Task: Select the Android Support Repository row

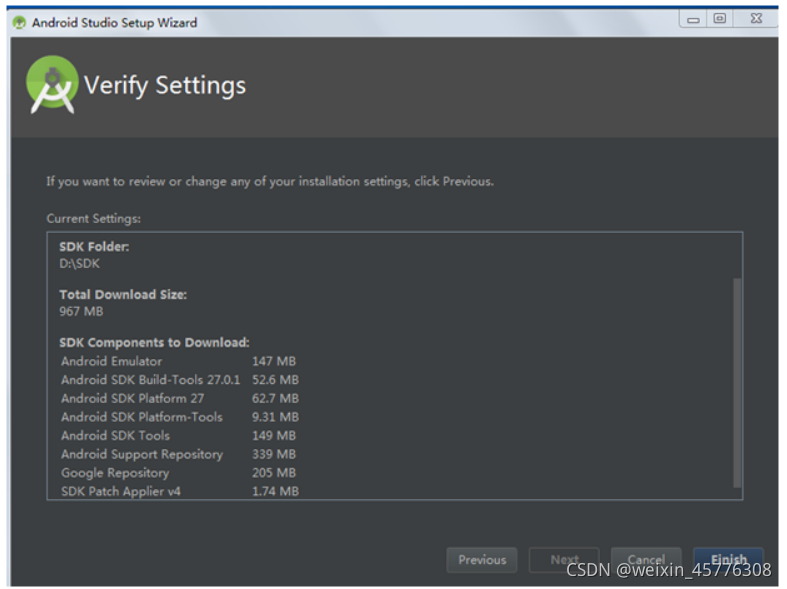Action: click(x=179, y=454)
